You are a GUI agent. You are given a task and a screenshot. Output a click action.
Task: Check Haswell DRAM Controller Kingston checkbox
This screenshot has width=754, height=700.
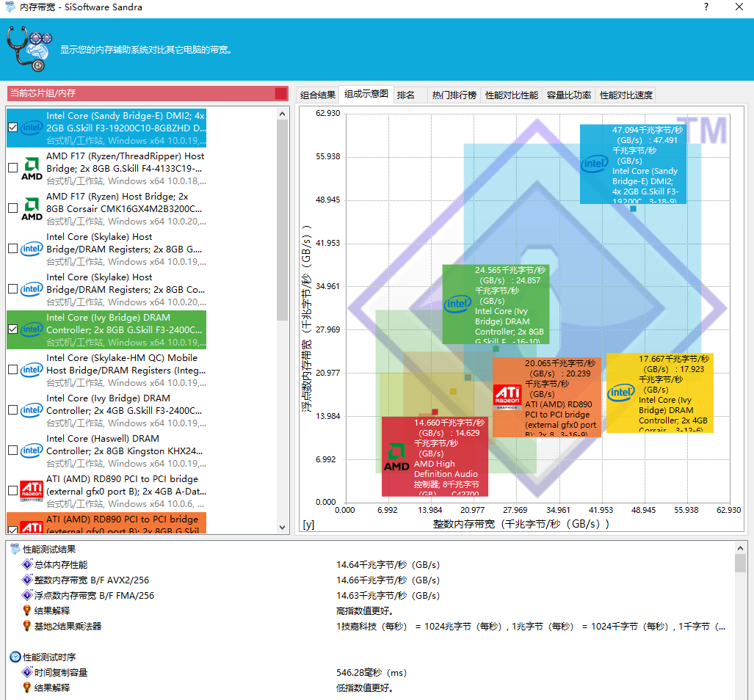click(13, 451)
